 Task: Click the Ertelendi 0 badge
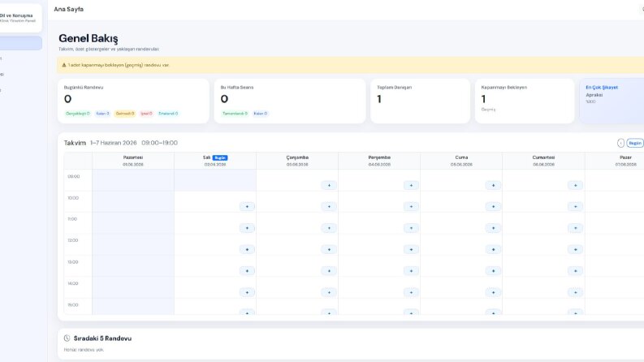pyautogui.click(x=168, y=114)
